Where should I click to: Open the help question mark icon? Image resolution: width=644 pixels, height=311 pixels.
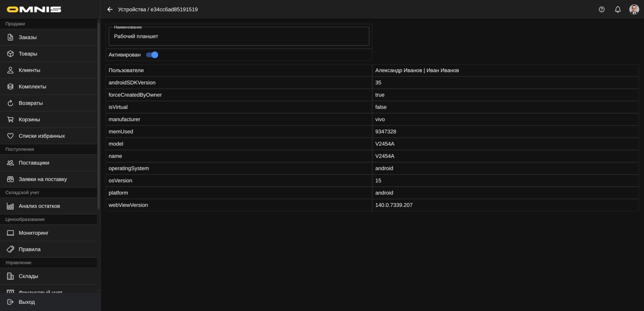coord(602,9)
